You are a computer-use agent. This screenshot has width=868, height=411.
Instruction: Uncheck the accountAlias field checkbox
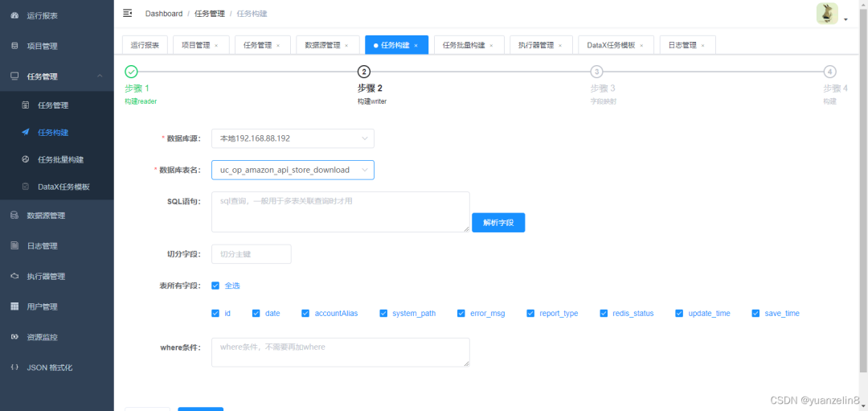point(306,314)
